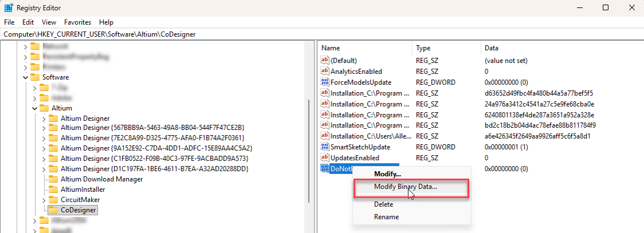This screenshot has height=233, width=644.
Task: Click the ForceModelsUpdate DWORD icon
Action: (325, 82)
